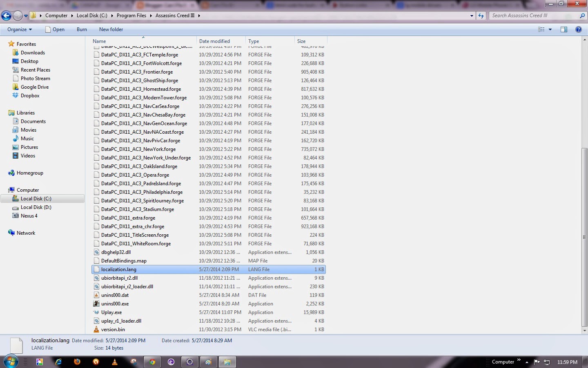Image resolution: width=588 pixels, height=368 pixels.
Task: Select the version.bin VLC file icon
Action: click(96, 330)
